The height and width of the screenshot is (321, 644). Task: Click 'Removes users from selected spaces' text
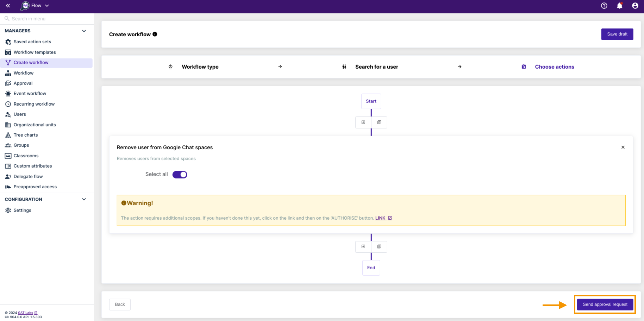[156, 159]
